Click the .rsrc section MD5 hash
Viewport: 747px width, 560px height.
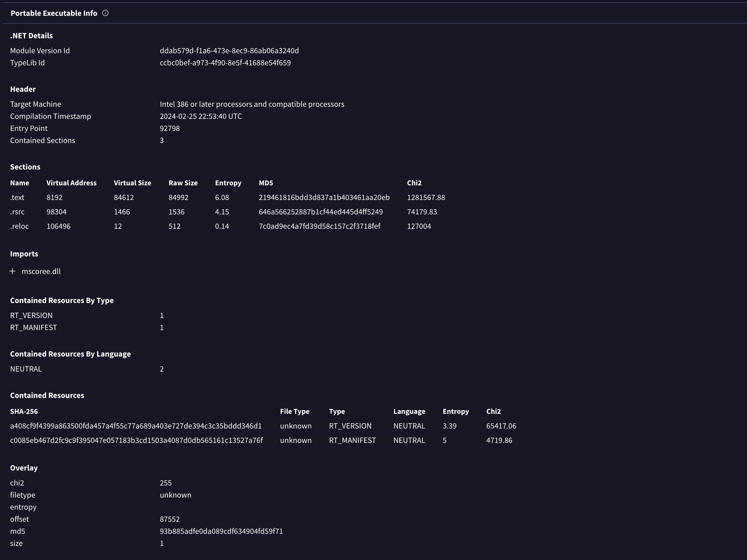coord(321,212)
